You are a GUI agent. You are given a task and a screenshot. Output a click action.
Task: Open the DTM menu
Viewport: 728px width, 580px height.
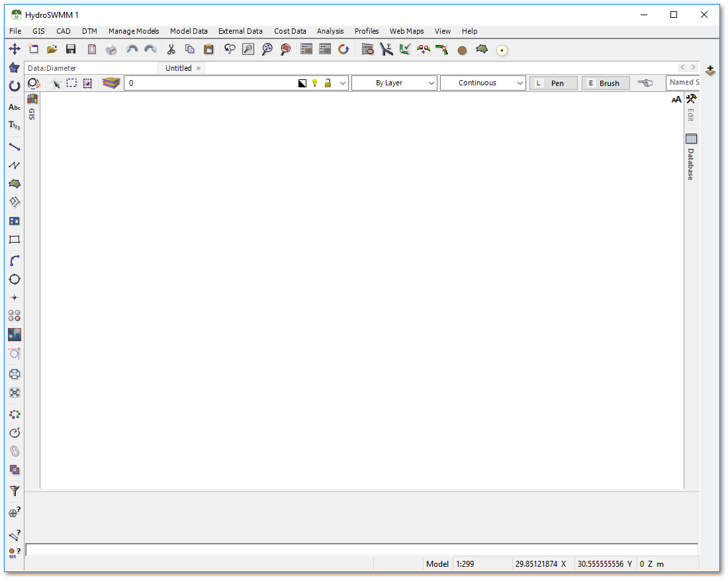click(89, 31)
